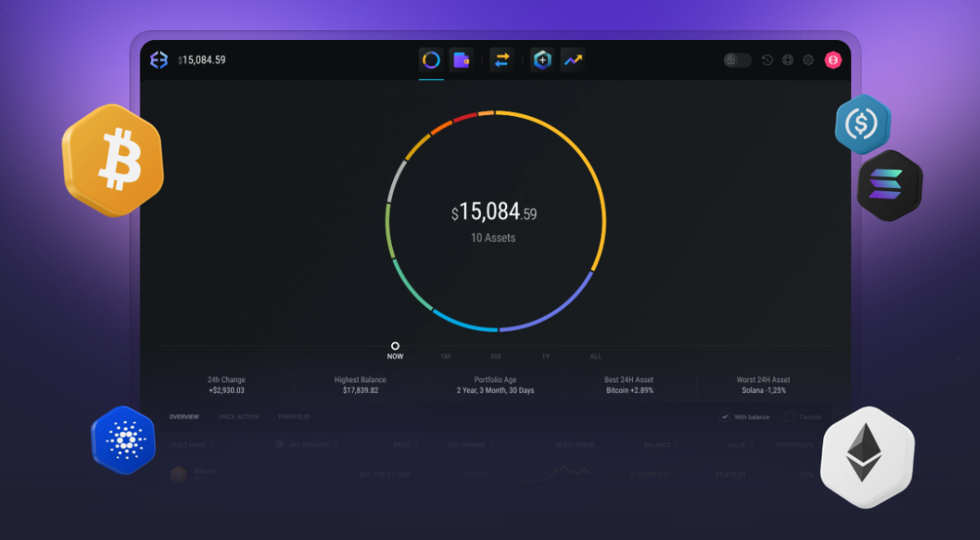
Task: Select the ALL time range
Action: point(596,356)
